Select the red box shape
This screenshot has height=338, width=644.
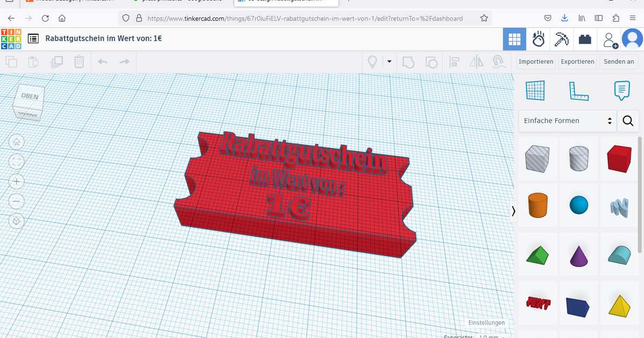pyautogui.click(x=619, y=159)
